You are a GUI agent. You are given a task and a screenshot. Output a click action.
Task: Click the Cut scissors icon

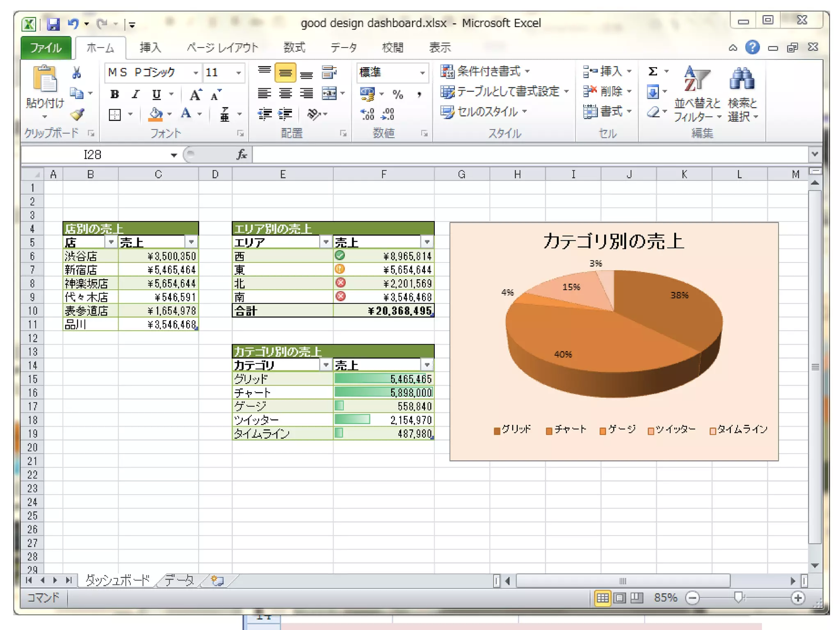[x=77, y=73]
